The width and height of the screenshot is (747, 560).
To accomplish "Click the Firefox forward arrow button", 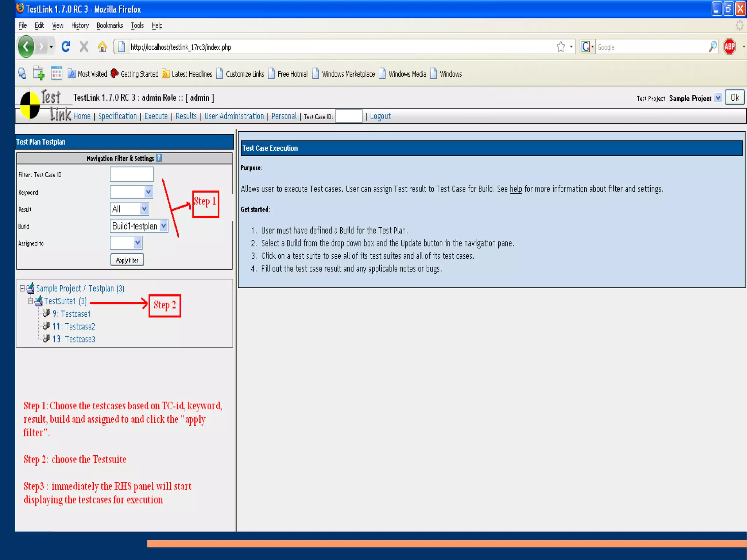I will pos(42,47).
